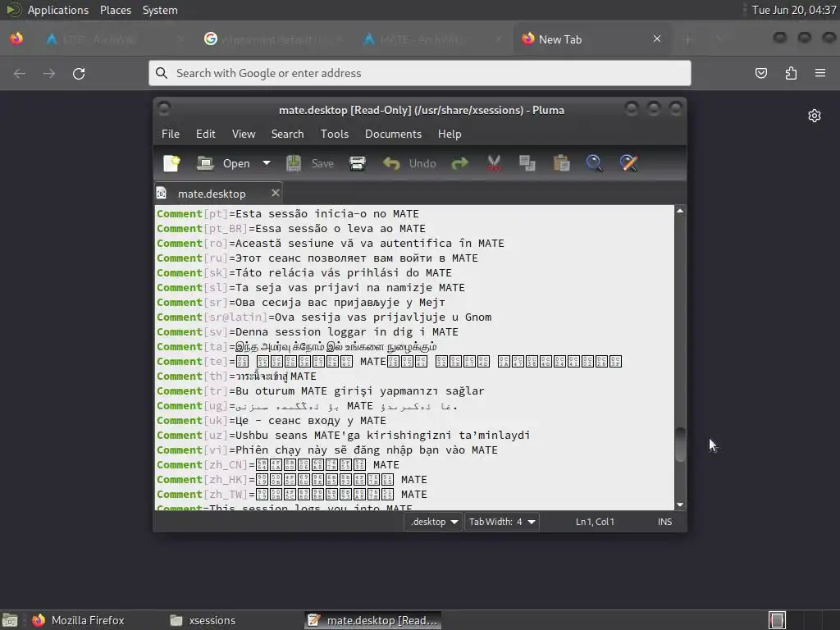Open the Firefox hamburger application menu
840x630 pixels.
[x=820, y=73]
